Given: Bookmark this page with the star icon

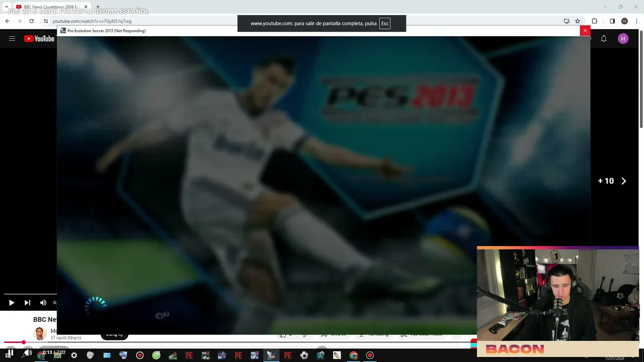Looking at the screenshot, I should [x=578, y=21].
